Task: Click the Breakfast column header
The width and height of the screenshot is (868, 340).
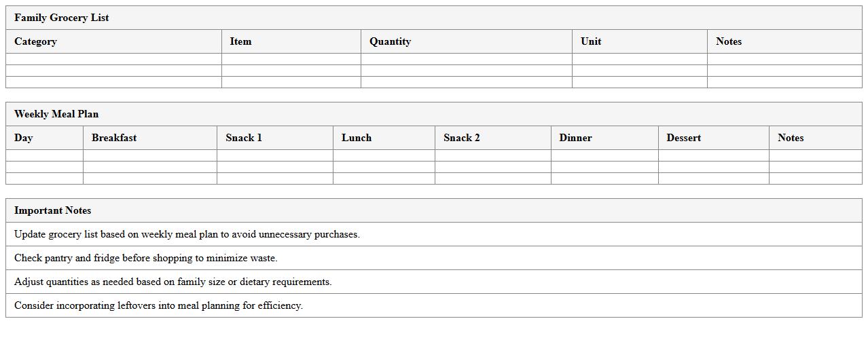Action: 114,138
